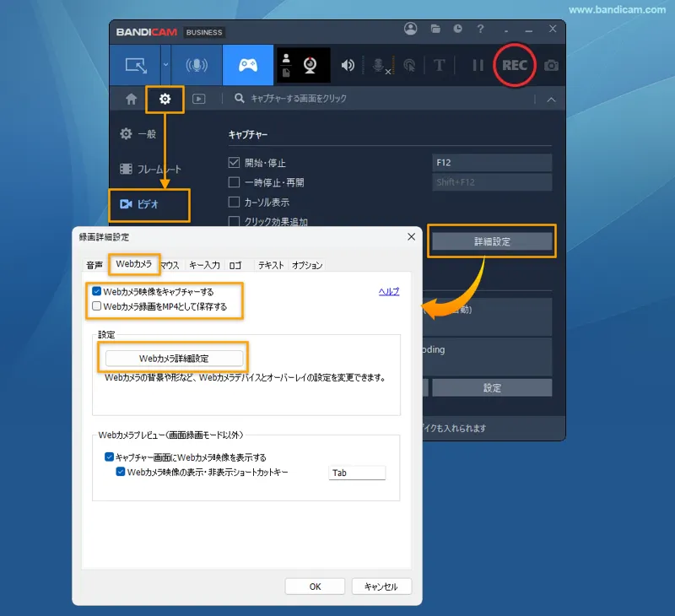Toggle Webカメラ映像をキャプチャーする checkbox
Viewport: 675px width, 616px height.
pos(96,291)
